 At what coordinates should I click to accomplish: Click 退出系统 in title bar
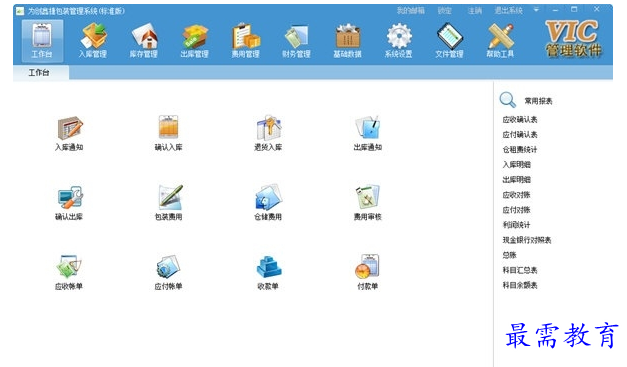[509, 10]
